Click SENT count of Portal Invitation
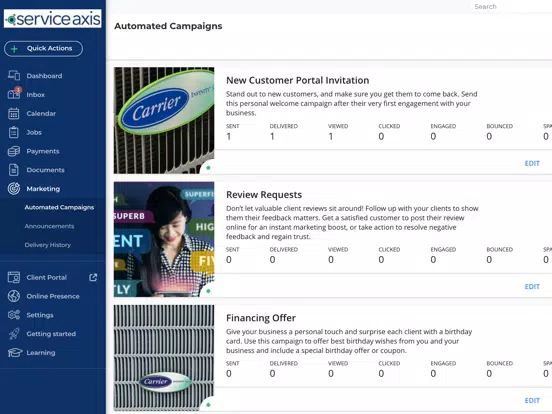Screen dimensions: 552x414 (229, 136)
